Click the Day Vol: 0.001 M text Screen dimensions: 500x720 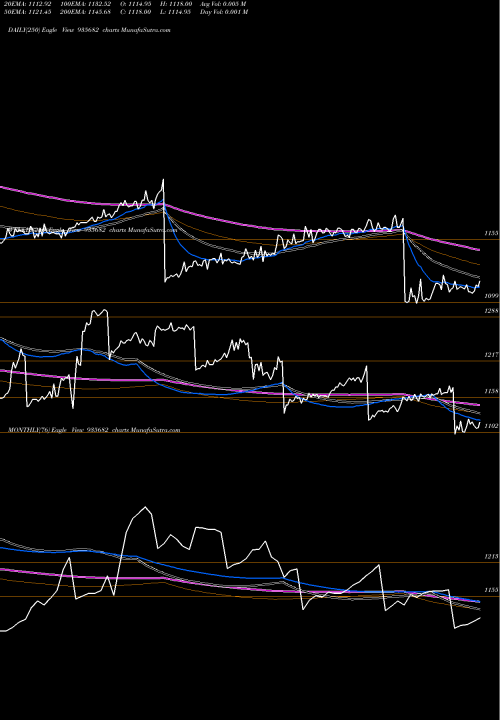tap(224, 12)
